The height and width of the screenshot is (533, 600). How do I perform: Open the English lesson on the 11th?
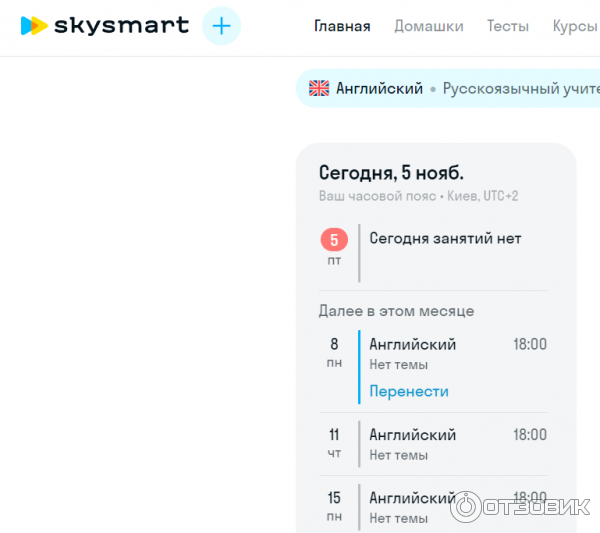coord(413,435)
